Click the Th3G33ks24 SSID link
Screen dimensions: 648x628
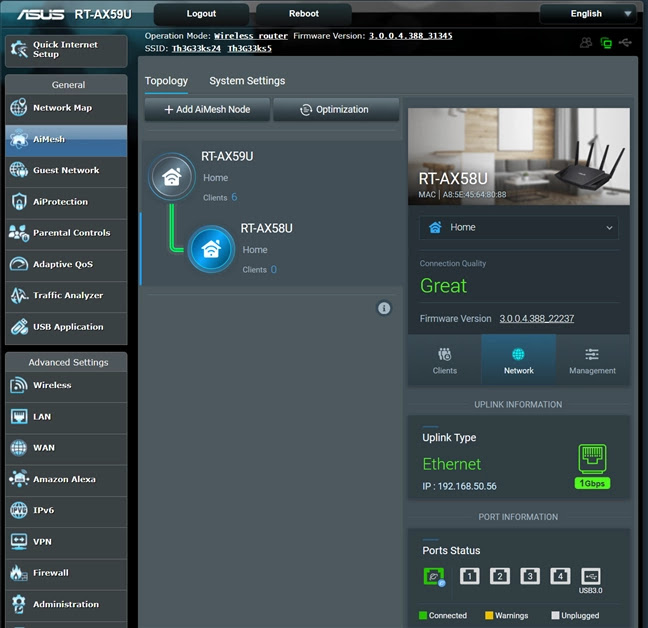pos(196,49)
